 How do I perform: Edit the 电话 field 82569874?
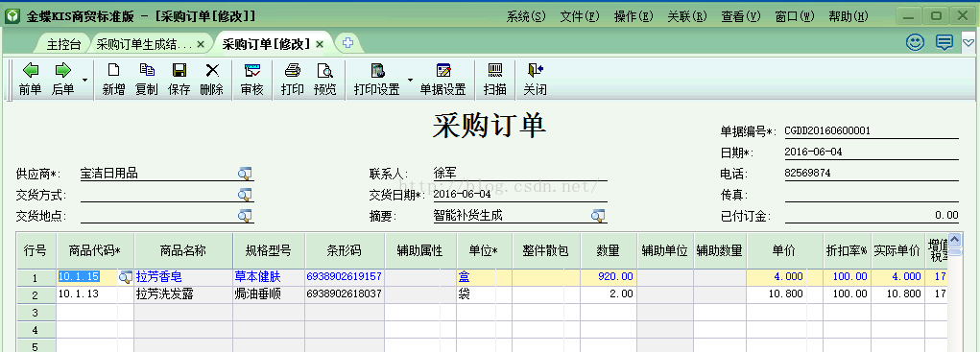tap(872, 174)
